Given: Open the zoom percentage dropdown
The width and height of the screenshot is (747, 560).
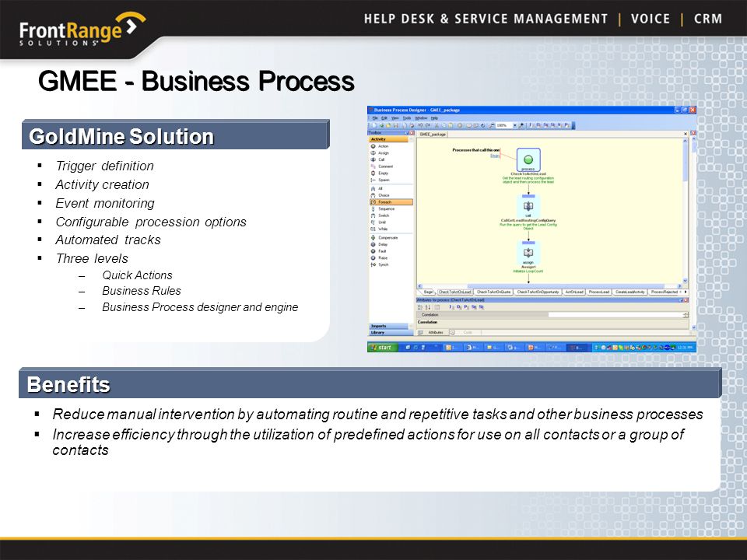Looking at the screenshot, I should 514,126.
